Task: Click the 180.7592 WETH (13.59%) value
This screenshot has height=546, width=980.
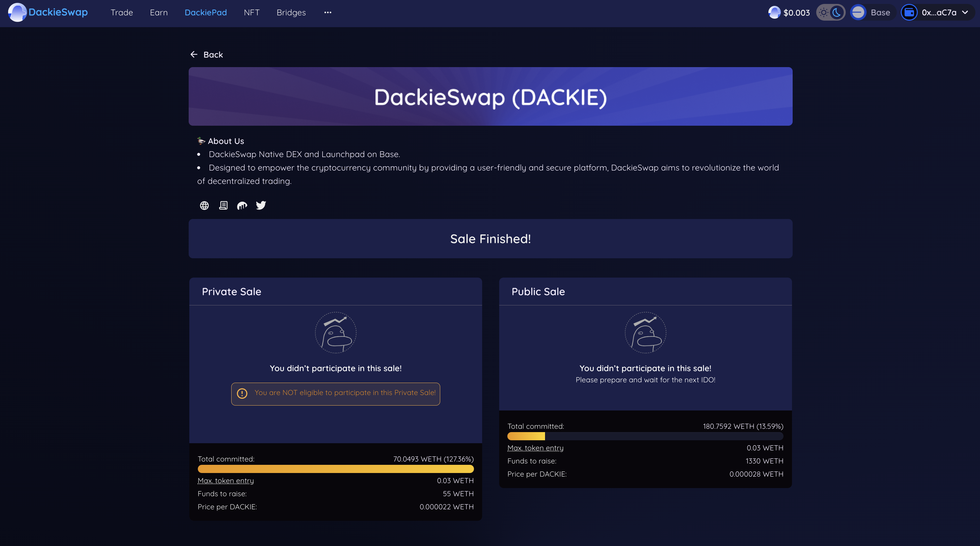Action: tap(743, 426)
